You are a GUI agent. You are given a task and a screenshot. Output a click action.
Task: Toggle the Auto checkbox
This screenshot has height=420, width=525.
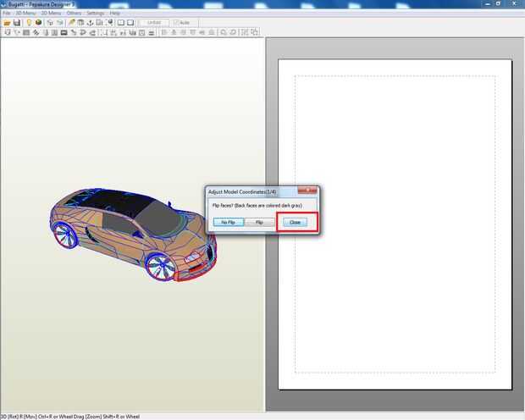click(x=174, y=22)
